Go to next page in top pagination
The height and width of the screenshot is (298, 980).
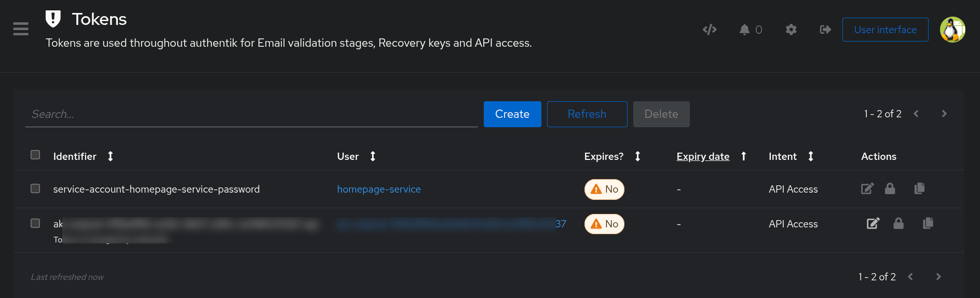[x=944, y=114]
